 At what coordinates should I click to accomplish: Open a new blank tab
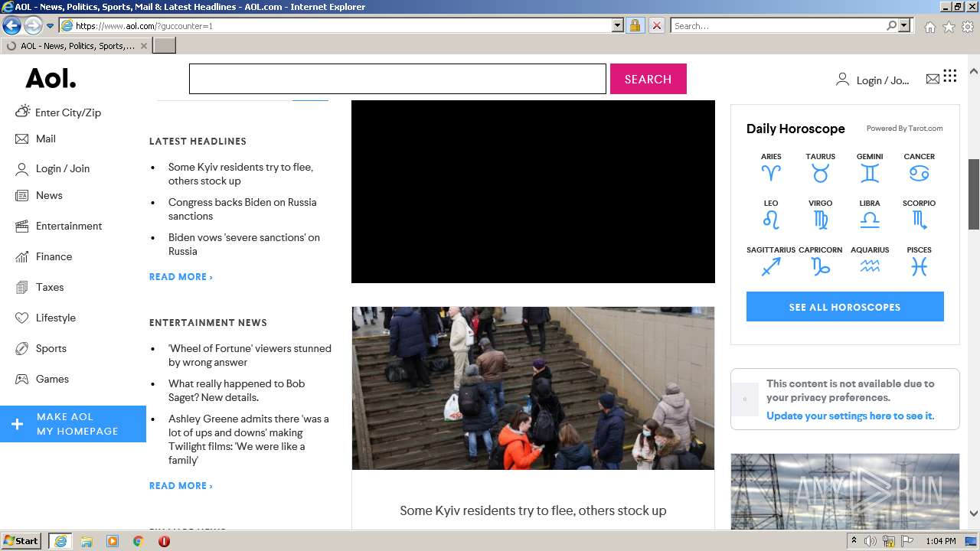pos(164,46)
